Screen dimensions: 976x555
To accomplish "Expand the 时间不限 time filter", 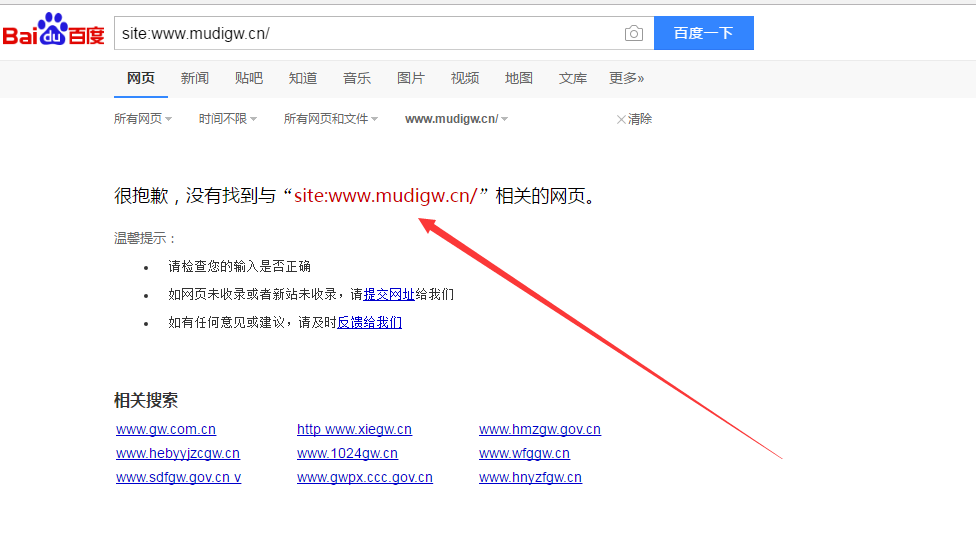I will click(x=228, y=119).
